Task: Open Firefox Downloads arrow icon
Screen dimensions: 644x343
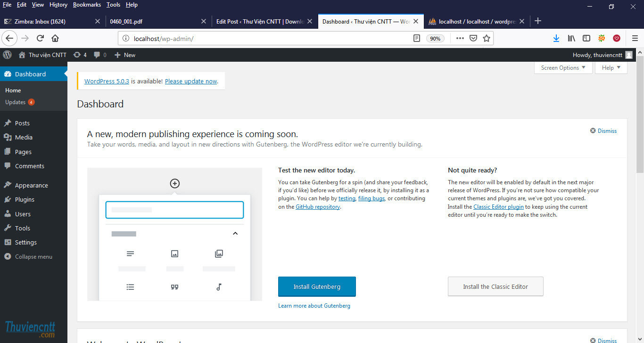Action: [x=556, y=38]
